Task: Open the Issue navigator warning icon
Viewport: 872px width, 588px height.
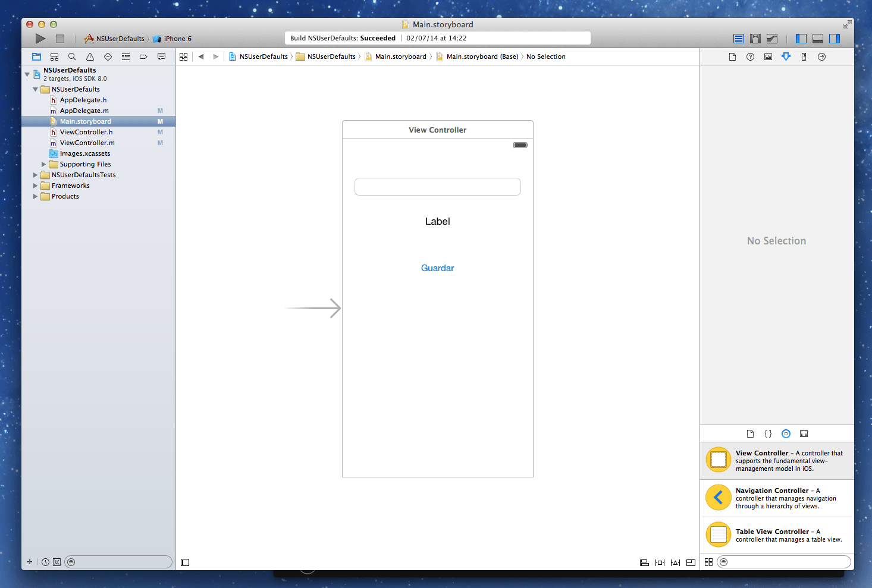Action: pyautogui.click(x=90, y=57)
